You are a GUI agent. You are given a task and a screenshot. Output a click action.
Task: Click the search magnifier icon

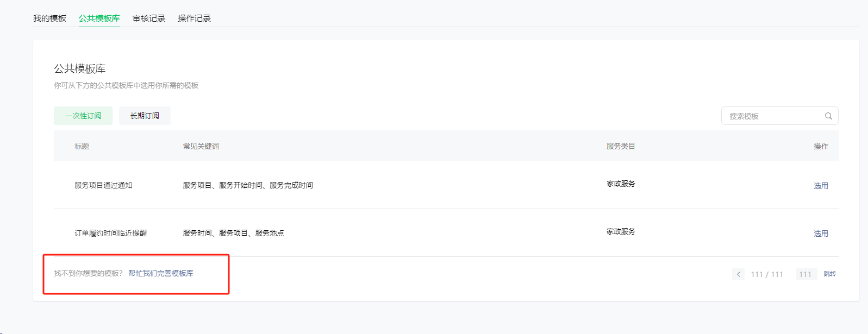tap(828, 116)
